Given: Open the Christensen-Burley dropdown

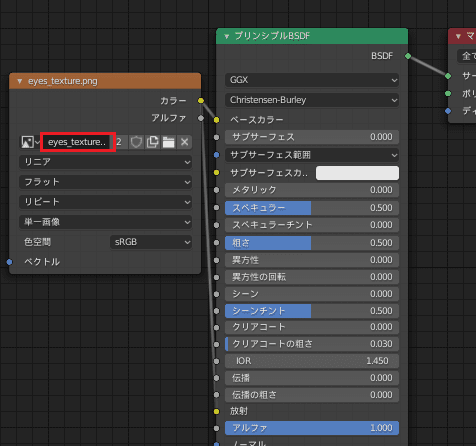Looking at the screenshot, I should coord(312,100).
